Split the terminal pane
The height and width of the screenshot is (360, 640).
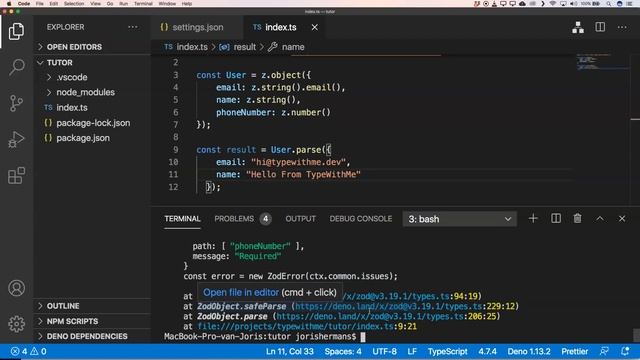tap(556, 219)
